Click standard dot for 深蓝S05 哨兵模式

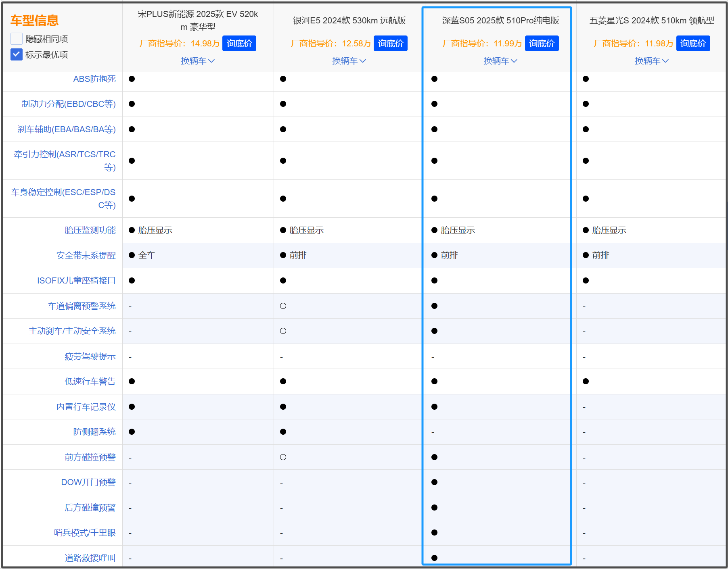(x=434, y=533)
